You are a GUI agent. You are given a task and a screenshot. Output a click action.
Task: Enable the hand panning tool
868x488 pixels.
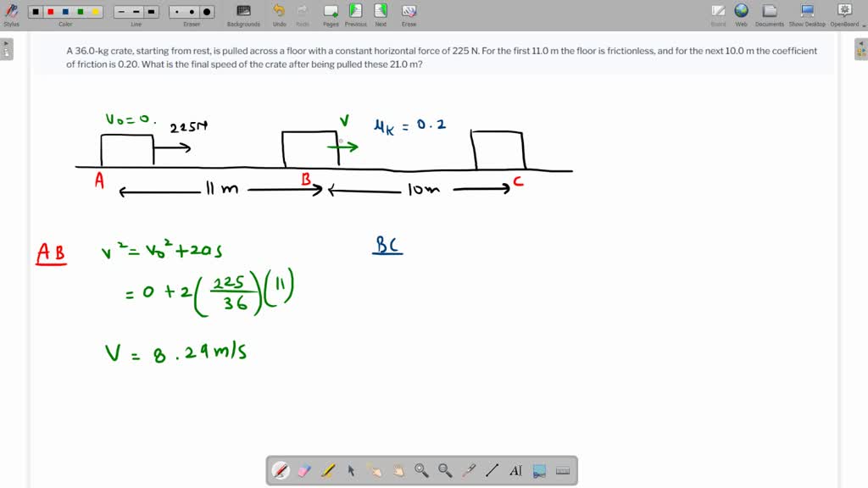tap(398, 470)
